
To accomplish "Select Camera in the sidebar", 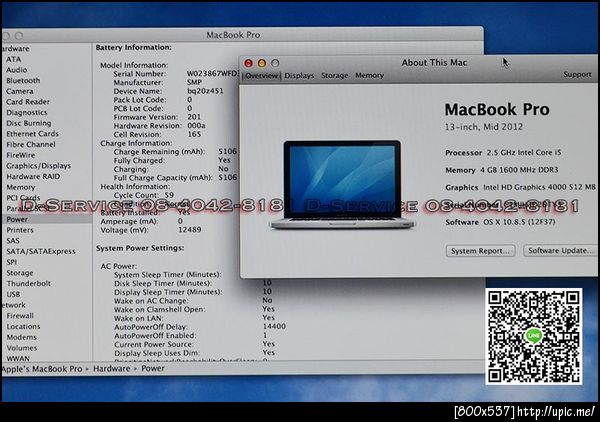I will coord(20,91).
